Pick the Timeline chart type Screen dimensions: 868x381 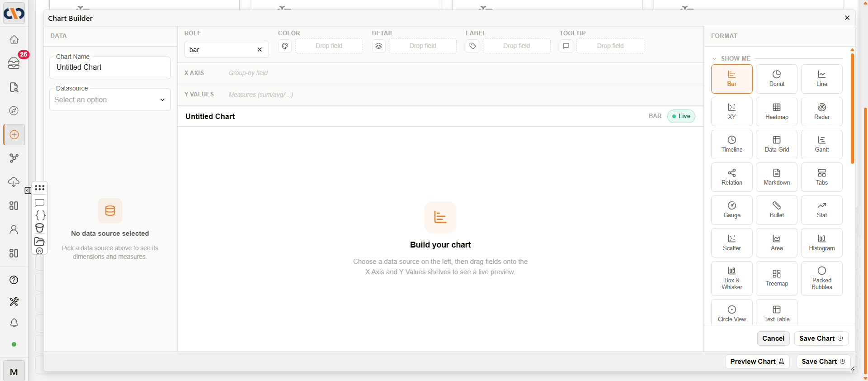click(x=731, y=144)
